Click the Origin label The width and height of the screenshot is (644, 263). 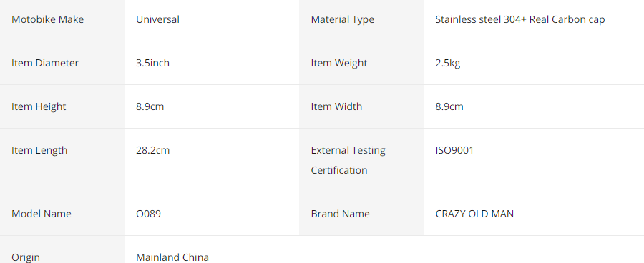(x=26, y=257)
